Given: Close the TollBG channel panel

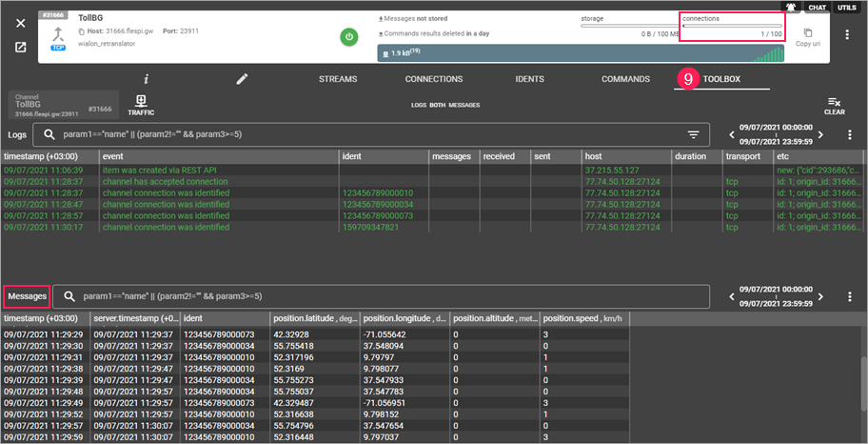Looking at the screenshot, I should click(20, 23).
